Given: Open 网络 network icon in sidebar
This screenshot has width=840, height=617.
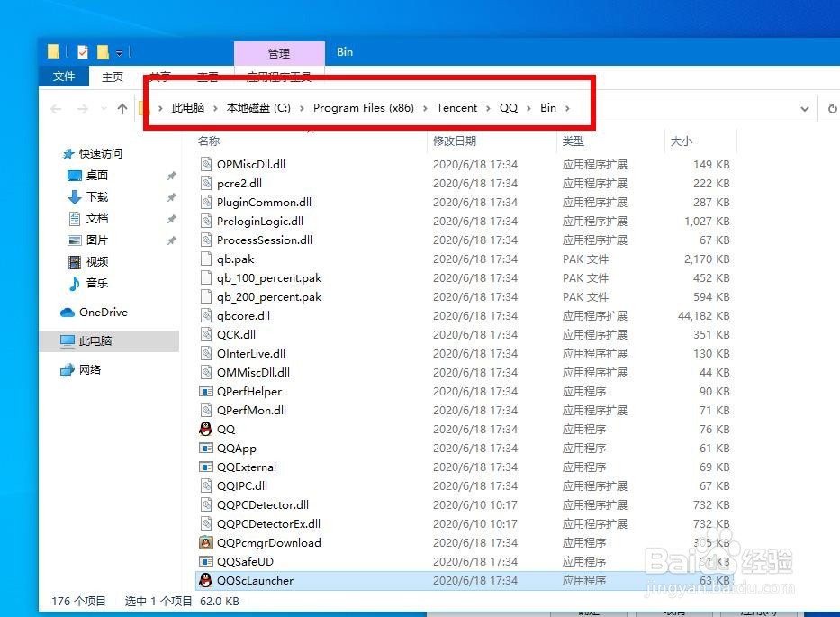Looking at the screenshot, I should click(x=68, y=370).
